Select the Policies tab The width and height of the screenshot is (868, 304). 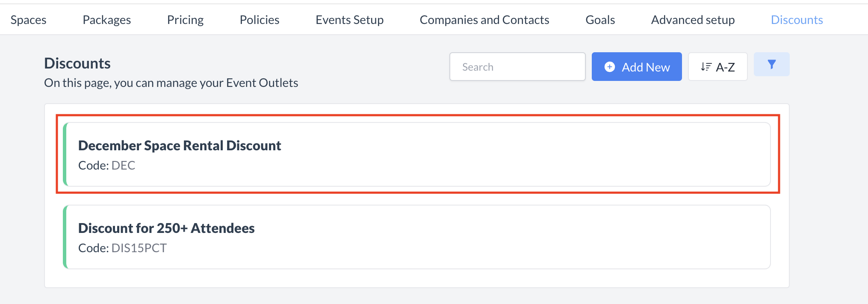click(x=259, y=20)
